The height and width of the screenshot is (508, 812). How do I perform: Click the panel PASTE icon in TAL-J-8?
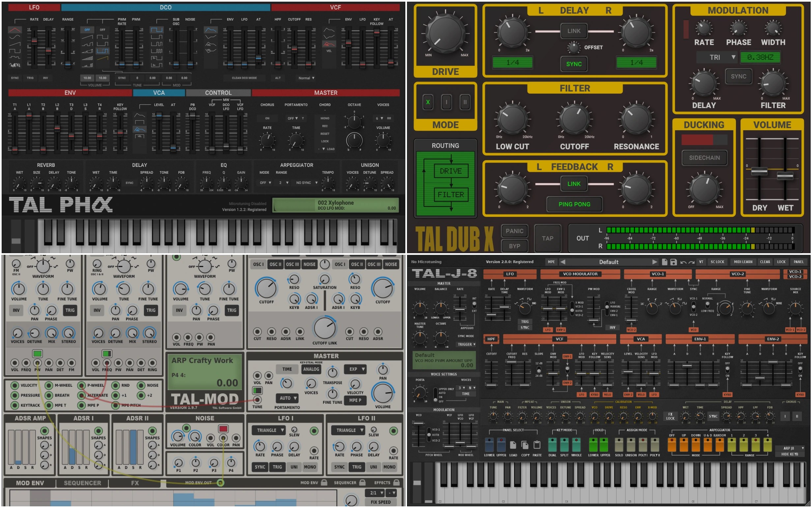pos(537,445)
